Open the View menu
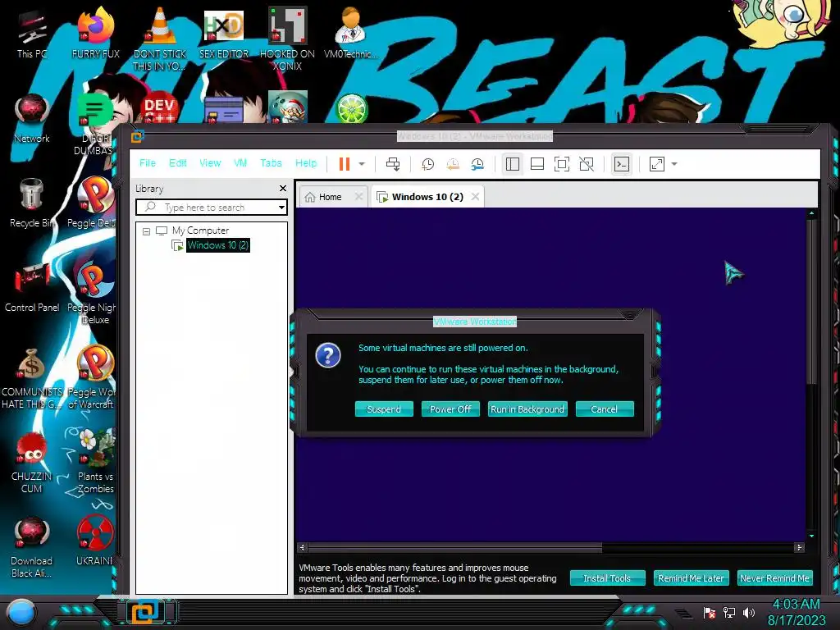This screenshot has width=840, height=630. point(210,163)
